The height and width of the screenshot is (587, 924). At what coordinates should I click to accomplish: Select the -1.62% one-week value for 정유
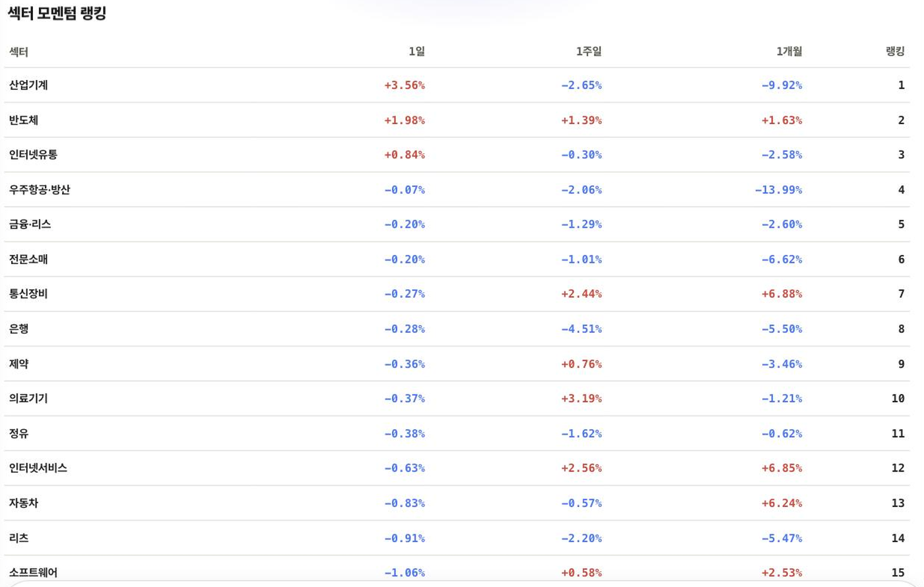(x=581, y=433)
